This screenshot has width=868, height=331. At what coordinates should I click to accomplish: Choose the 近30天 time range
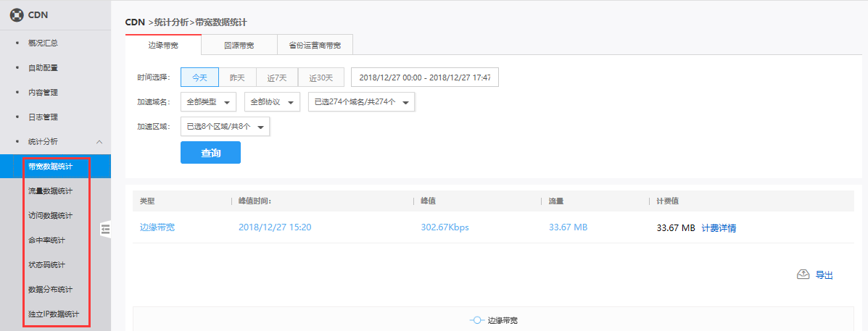pos(321,77)
